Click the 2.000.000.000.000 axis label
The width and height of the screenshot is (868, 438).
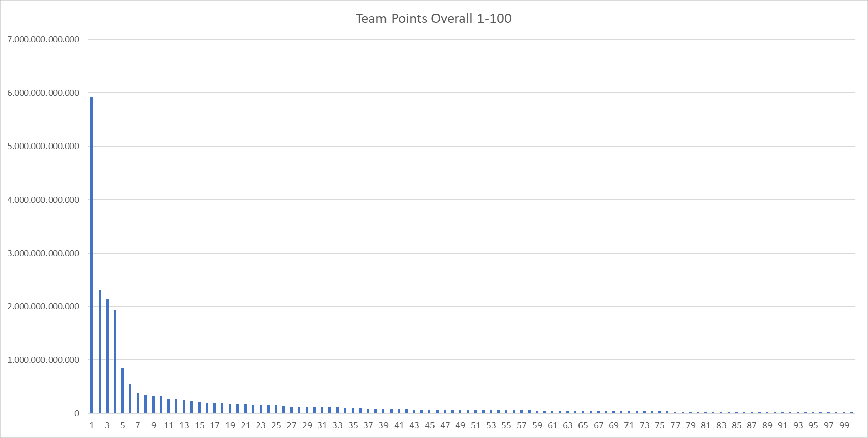click(43, 306)
